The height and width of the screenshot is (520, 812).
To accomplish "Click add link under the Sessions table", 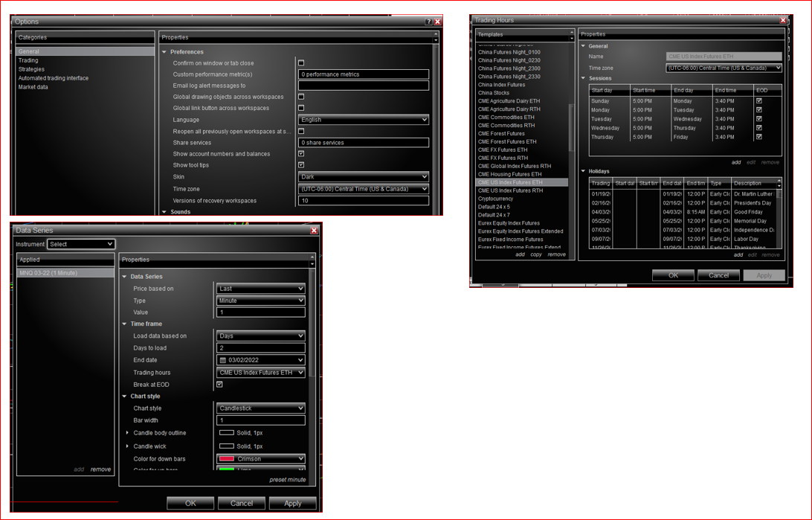I will click(x=736, y=162).
